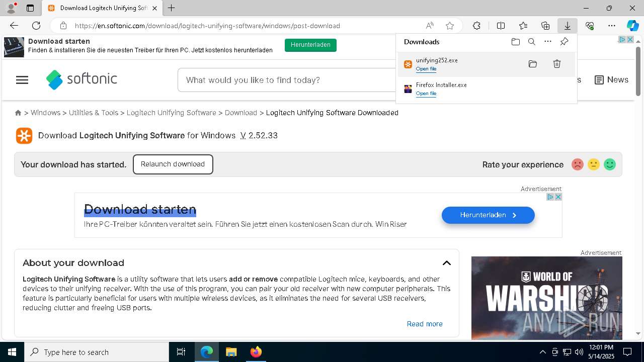Open More options in Downloads panel
The image size is (644, 362).
point(548,42)
